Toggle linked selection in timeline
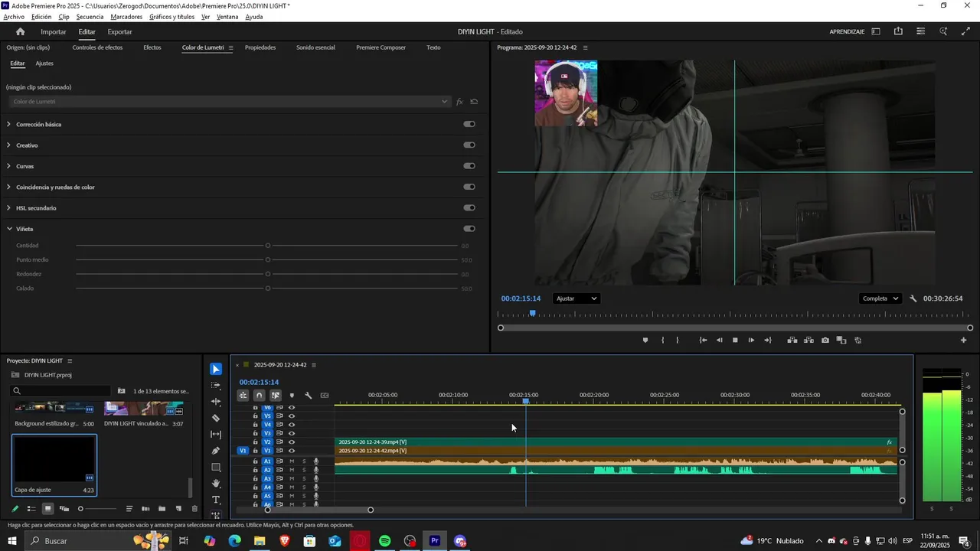 [275, 396]
